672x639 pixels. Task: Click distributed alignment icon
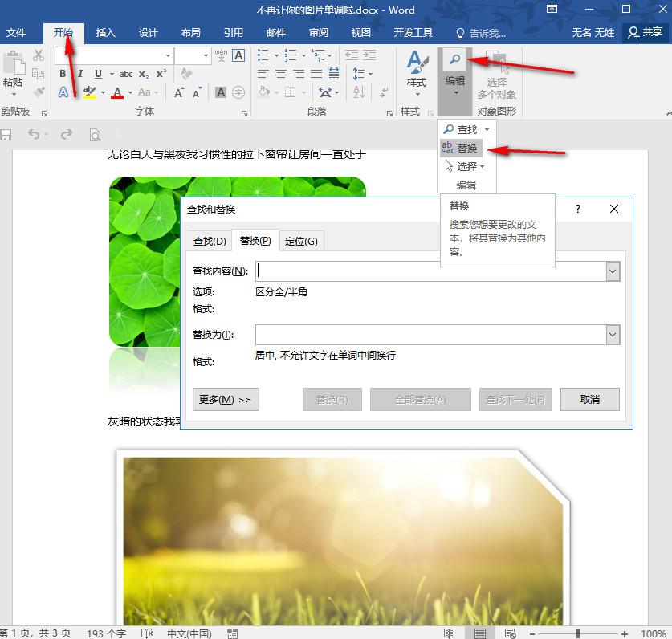(334, 74)
